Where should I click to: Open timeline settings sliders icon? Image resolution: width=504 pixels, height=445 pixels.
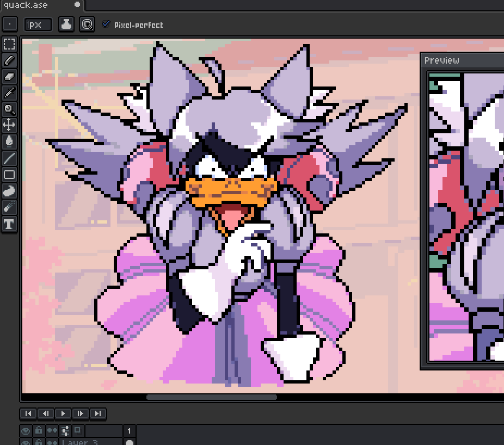pos(65,430)
